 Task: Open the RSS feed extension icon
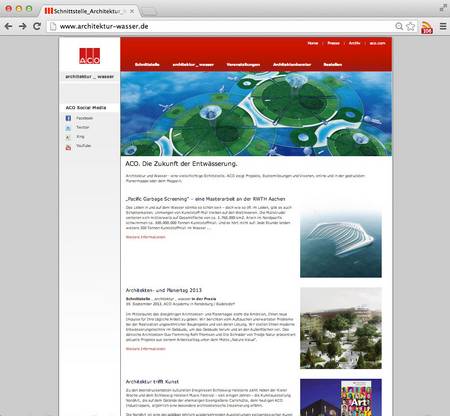[427, 27]
